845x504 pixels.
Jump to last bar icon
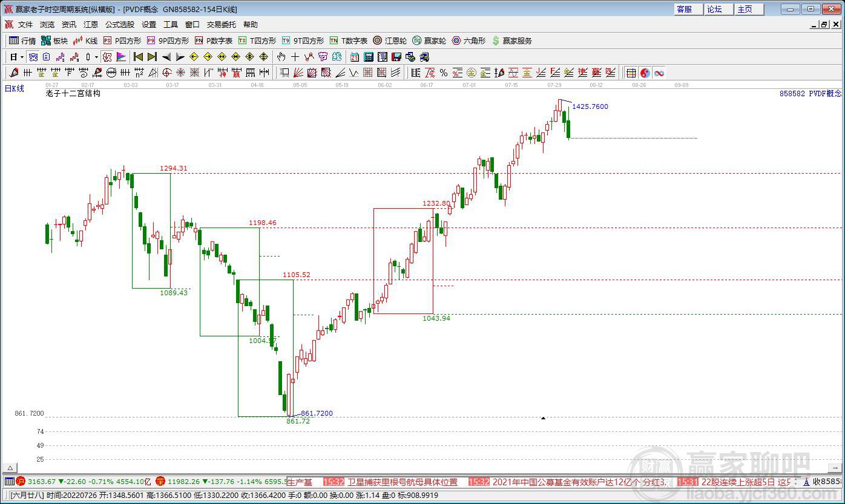152,57
